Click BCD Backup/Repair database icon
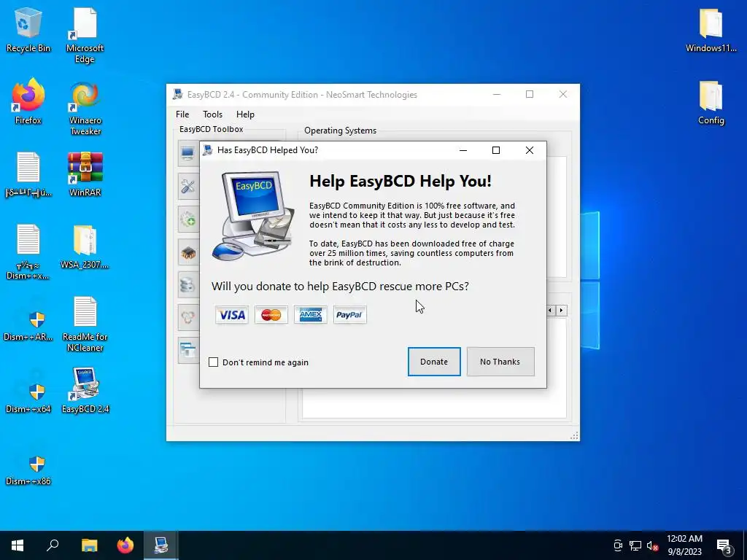 pos(188,285)
